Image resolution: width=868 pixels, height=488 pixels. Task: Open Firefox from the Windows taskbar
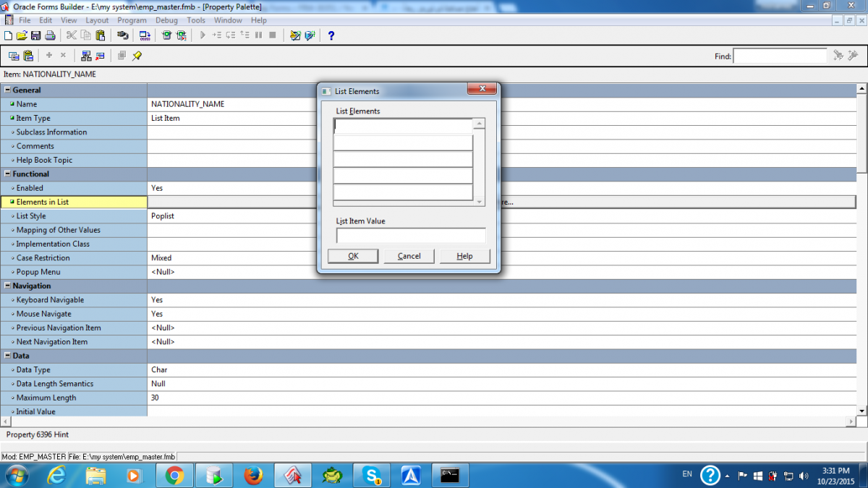(252, 475)
